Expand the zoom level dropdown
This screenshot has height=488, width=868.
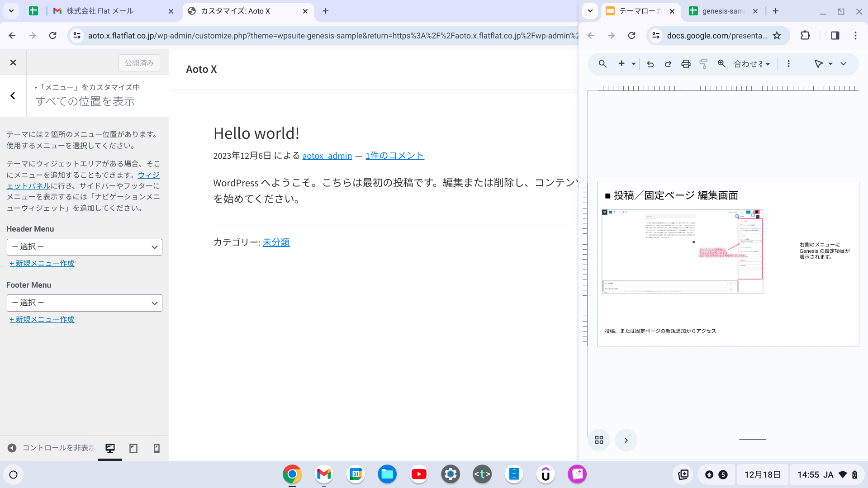752,64
